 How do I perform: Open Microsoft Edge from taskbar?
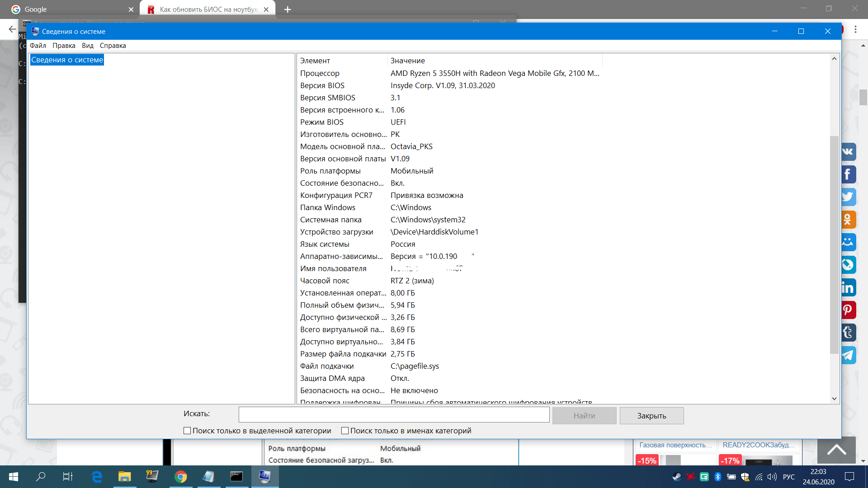point(97,477)
